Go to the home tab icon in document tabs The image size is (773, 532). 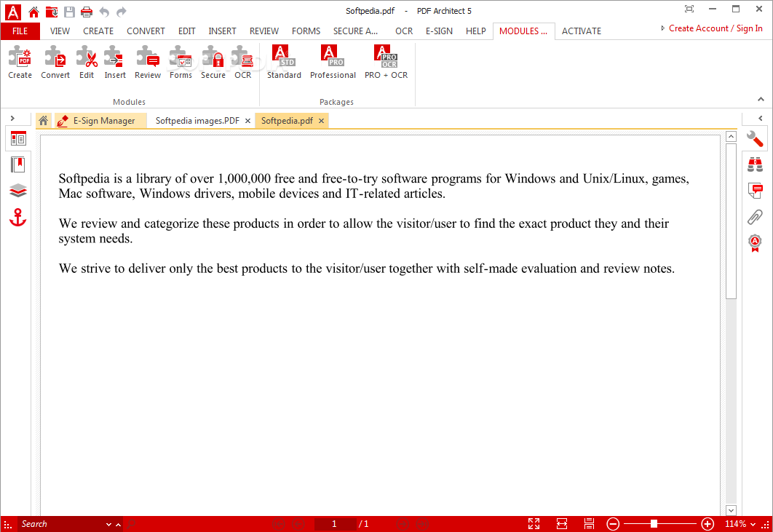click(x=44, y=120)
